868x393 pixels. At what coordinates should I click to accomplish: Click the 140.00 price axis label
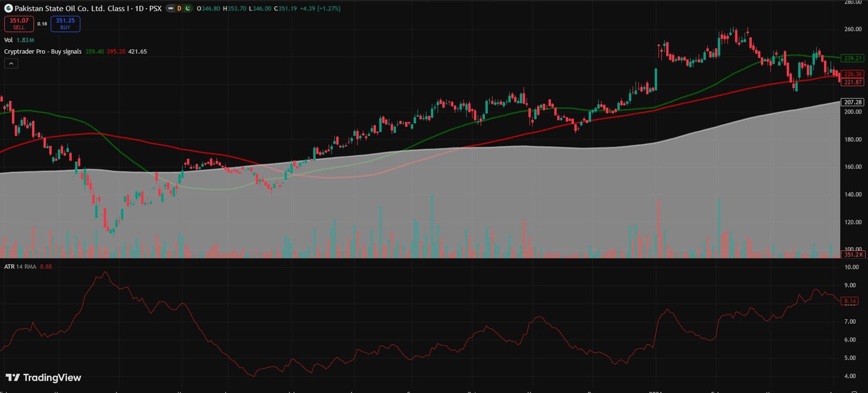853,195
